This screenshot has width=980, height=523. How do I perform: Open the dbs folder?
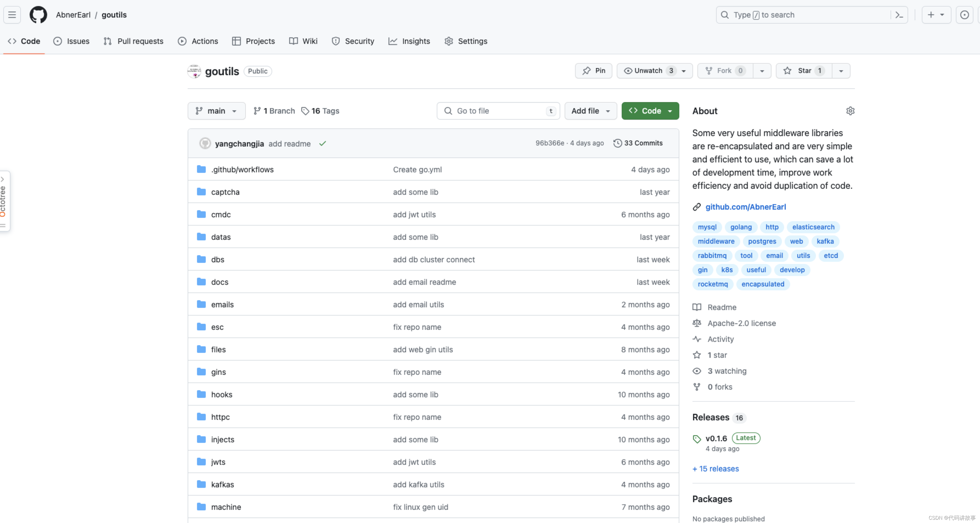(x=218, y=259)
